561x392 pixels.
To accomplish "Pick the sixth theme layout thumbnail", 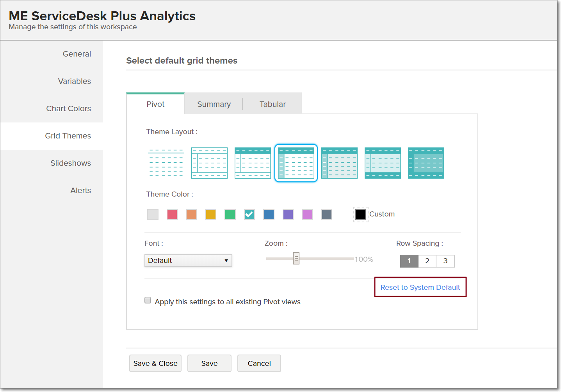I will [x=383, y=163].
